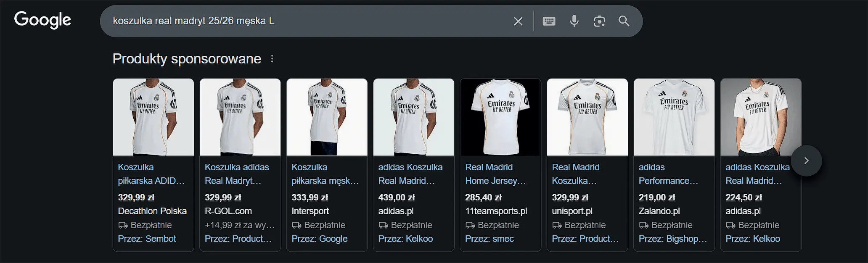This screenshot has width=868, height=263.
Task: Start voice search with microphone
Action: (574, 21)
